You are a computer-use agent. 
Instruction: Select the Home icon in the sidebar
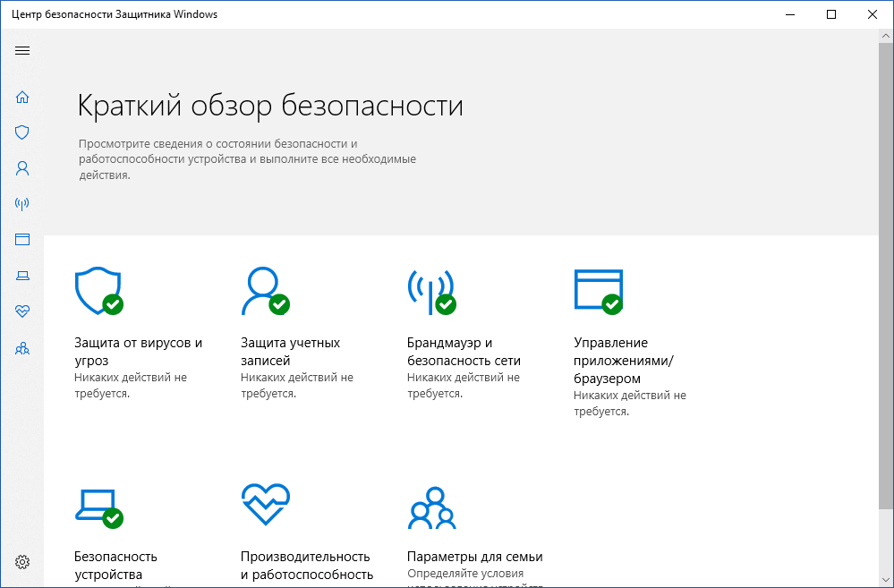21,97
